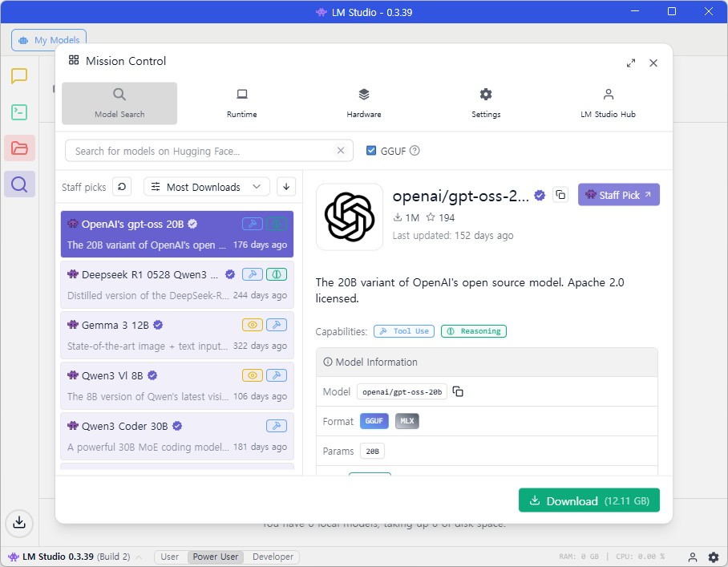The image size is (728, 567).
Task: Switch to the Hardware tab
Action: (x=363, y=103)
